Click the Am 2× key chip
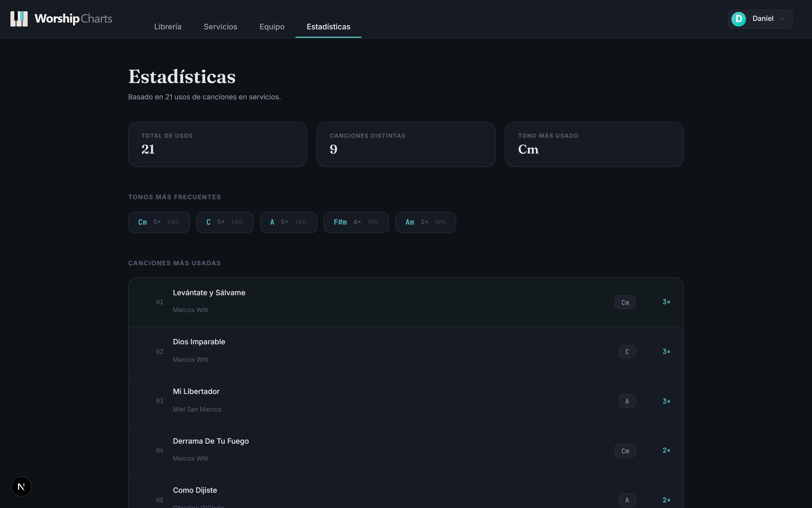The width and height of the screenshot is (812, 508). click(426, 222)
